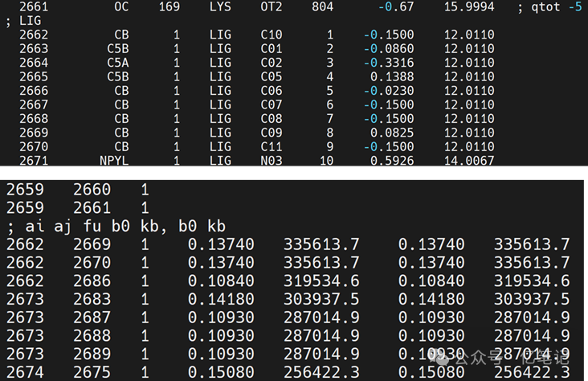
Task: Select 2689 in the 2673 bond row
Action: click(x=92, y=354)
